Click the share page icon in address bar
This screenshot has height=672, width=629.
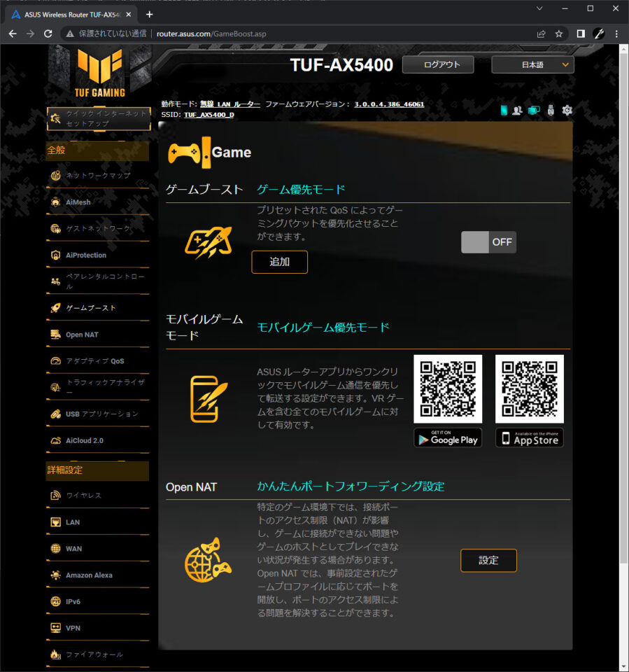point(541,34)
